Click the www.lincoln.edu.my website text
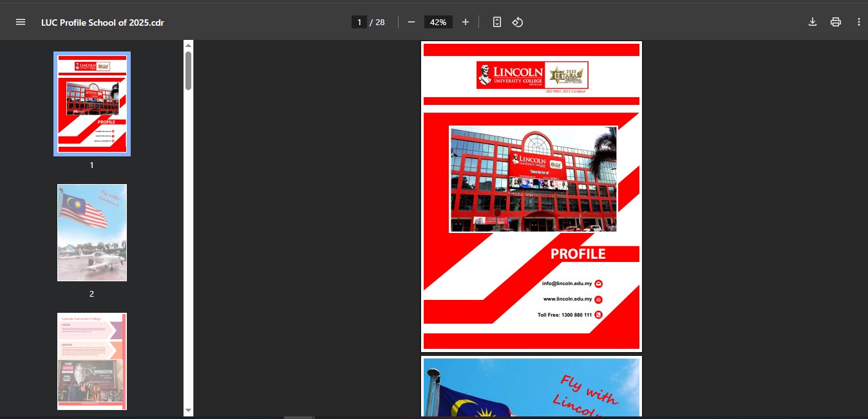Viewport: 868px width, 419px height. click(x=568, y=299)
